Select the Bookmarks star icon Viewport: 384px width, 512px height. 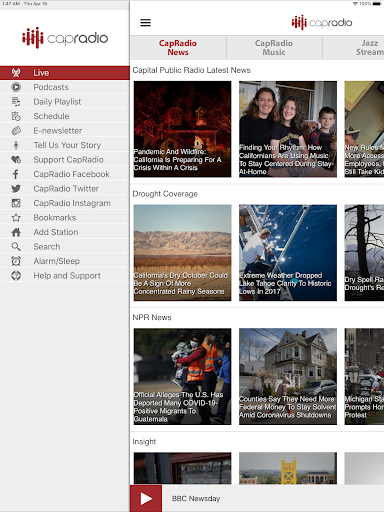click(x=16, y=218)
